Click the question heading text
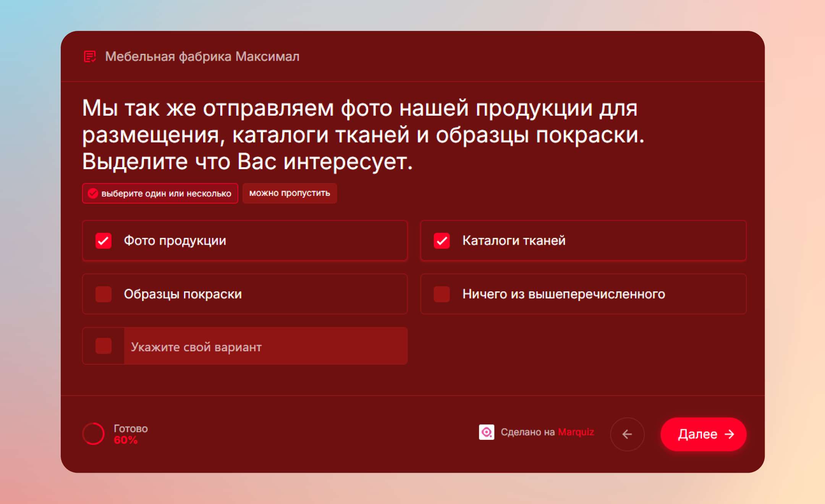The width and height of the screenshot is (825, 504). pos(363,135)
